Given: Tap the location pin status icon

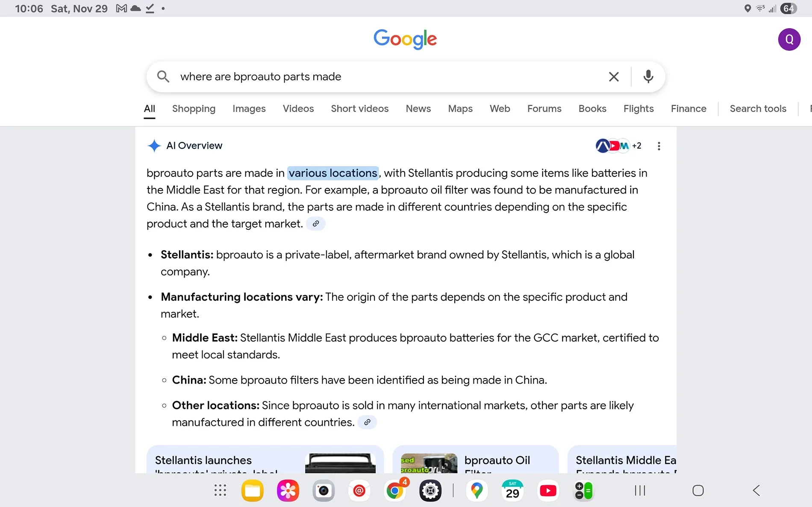Looking at the screenshot, I should pos(747,8).
